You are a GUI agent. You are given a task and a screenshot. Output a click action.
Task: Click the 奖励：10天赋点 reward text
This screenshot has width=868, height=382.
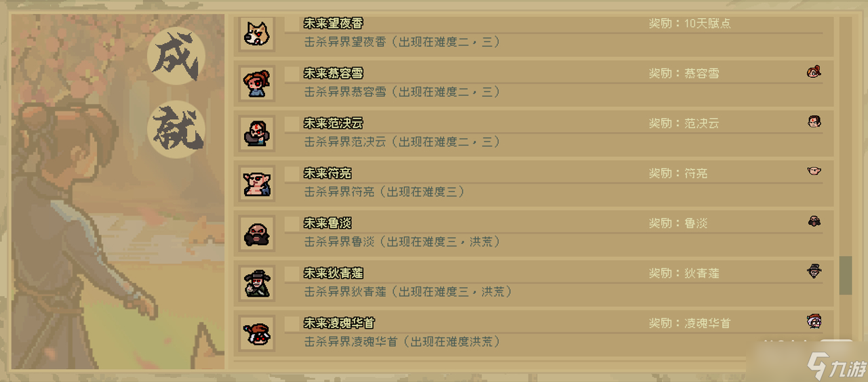[x=690, y=23]
